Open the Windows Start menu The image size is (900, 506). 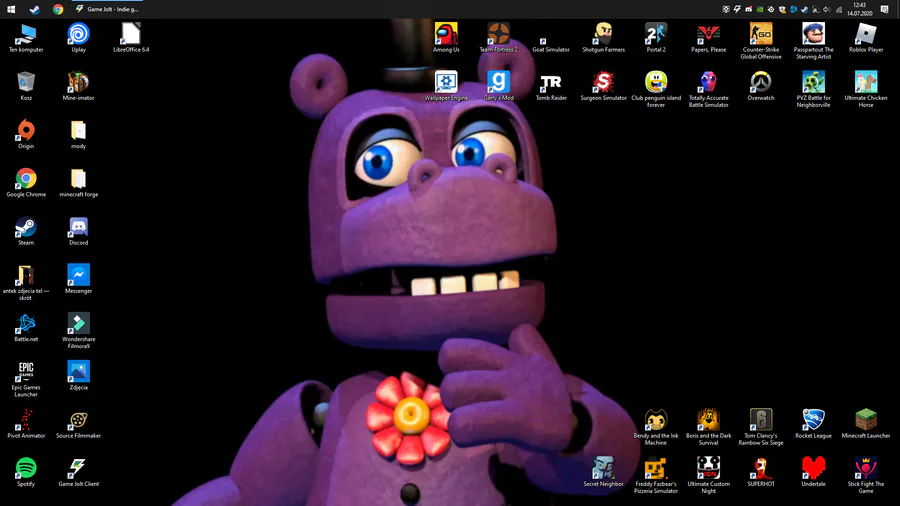pos(11,9)
